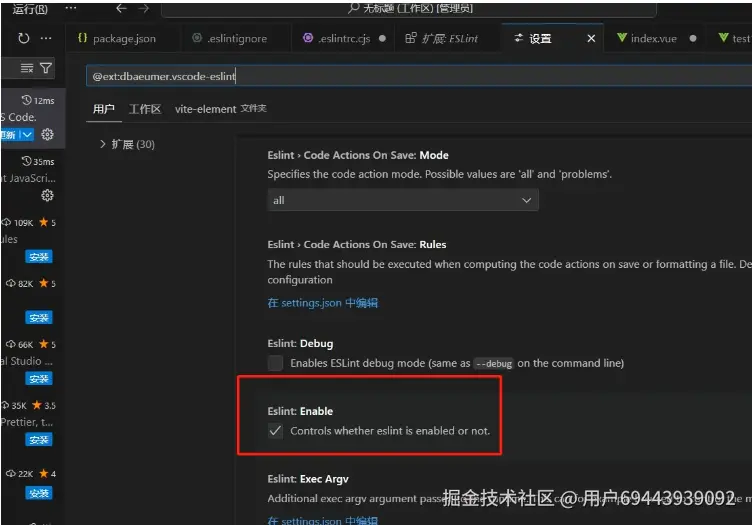Screen dimensions: 752x525
Task: Open manage gear for the 12ms extension
Action: [x=47, y=135]
